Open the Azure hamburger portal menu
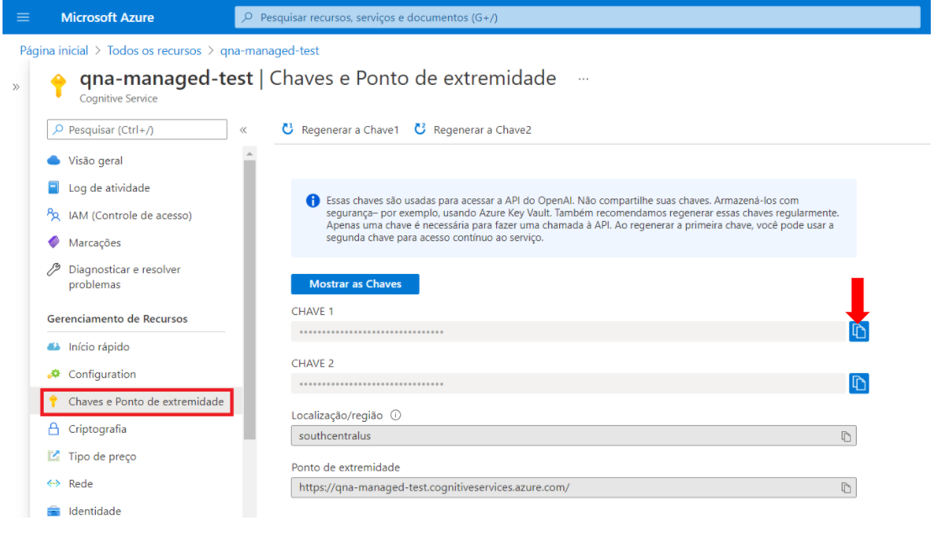This screenshot has height=542, width=940. (23, 17)
